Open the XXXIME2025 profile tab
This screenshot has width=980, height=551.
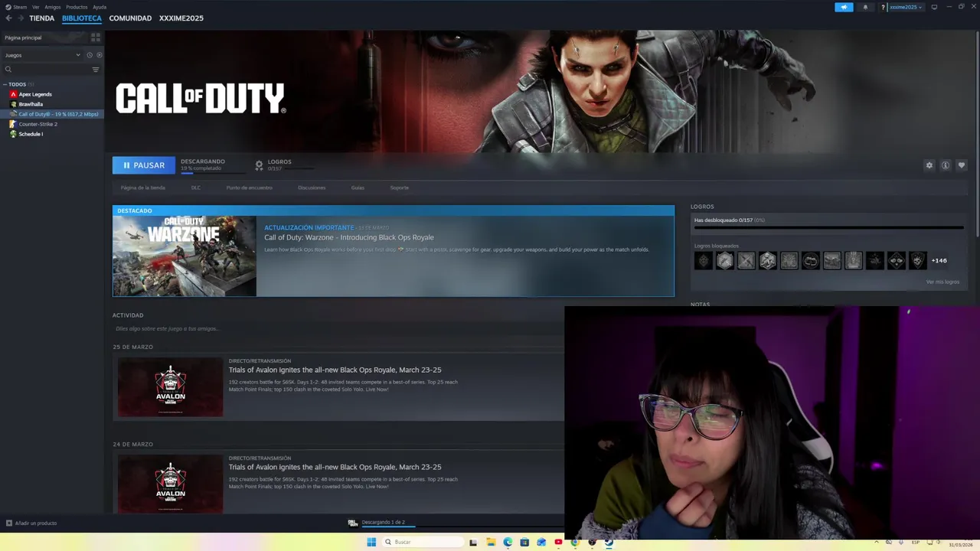(x=181, y=18)
